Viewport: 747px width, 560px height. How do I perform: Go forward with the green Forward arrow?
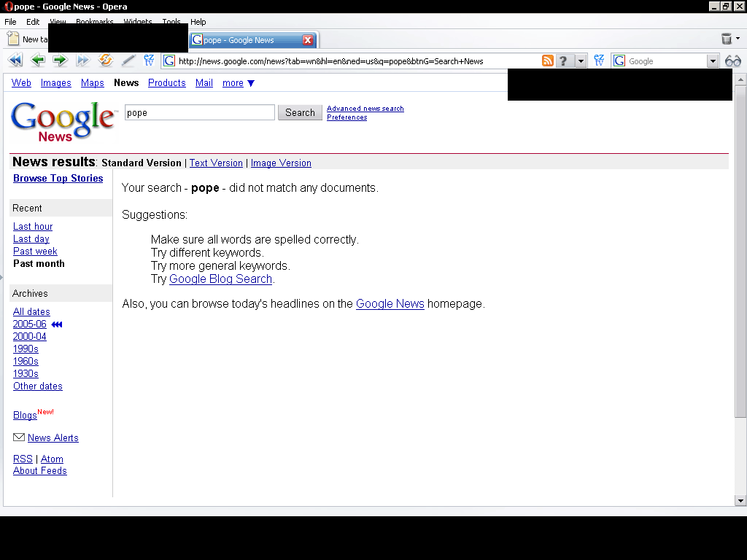[x=60, y=61]
